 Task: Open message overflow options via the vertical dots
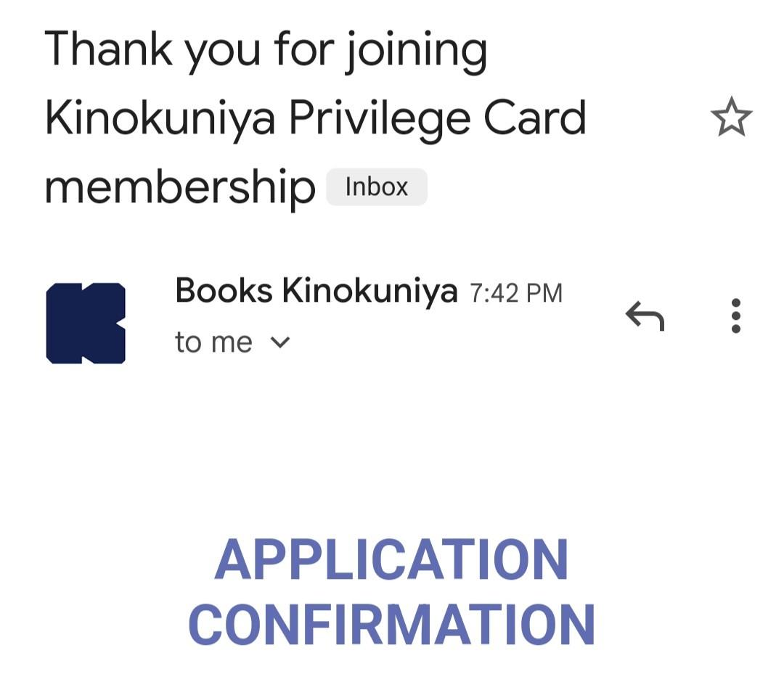(x=735, y=316)
